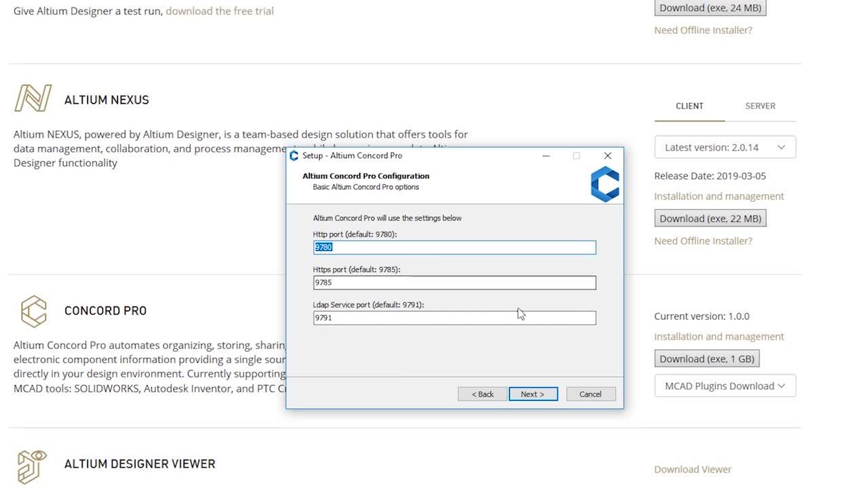Click the Altium Designer Viewer logo icon

32,466
